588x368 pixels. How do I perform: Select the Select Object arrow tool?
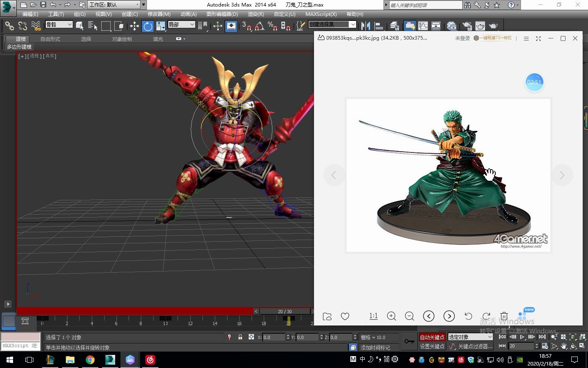pos(80,26)
